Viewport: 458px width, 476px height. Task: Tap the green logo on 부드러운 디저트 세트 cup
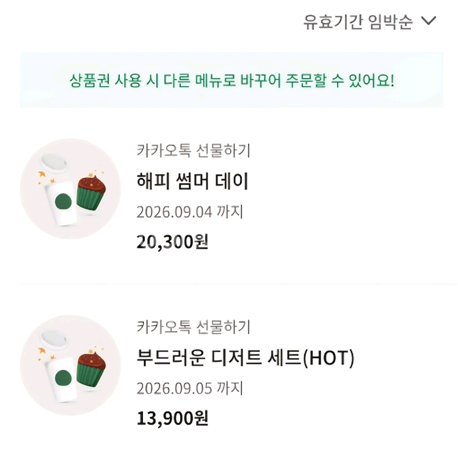64,379
